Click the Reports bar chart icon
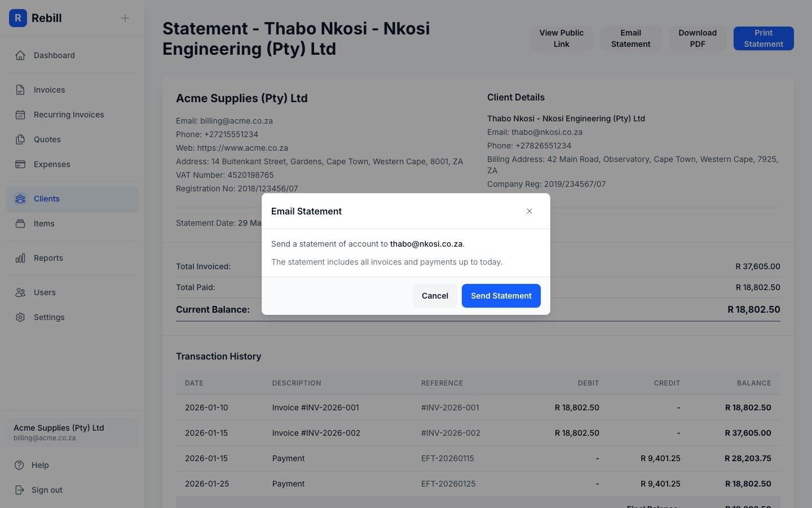The width and height of the screenshot is (812, 508). (20, 258)
